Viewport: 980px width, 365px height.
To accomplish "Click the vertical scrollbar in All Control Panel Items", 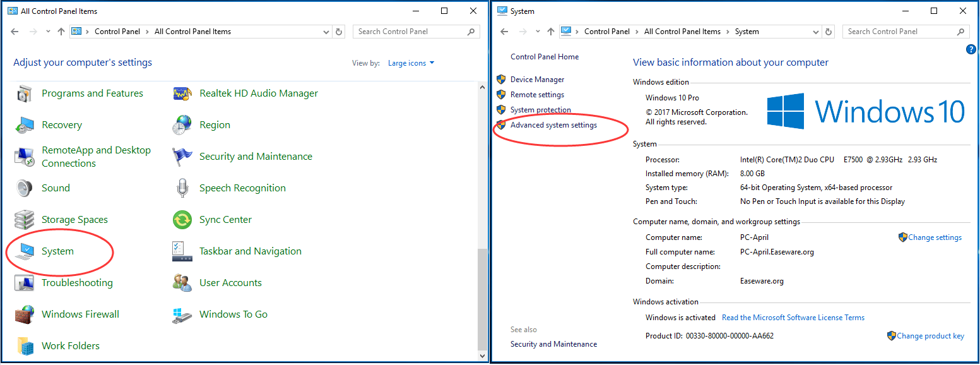I will [x=483, y=297].
